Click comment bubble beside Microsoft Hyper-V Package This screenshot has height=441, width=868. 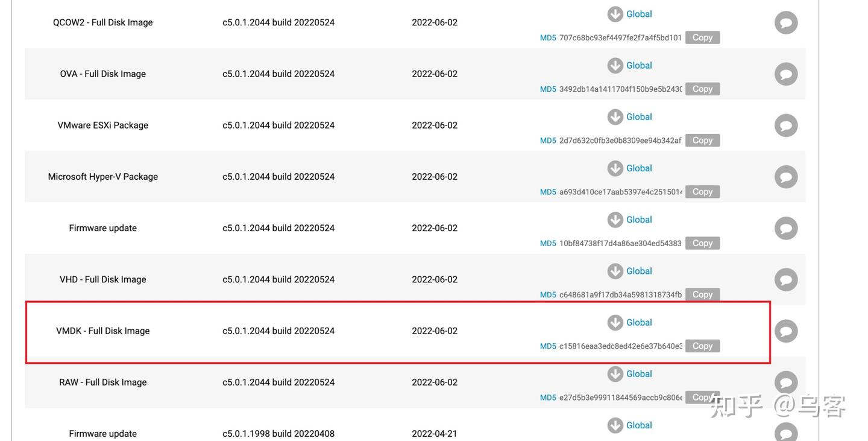785,177
